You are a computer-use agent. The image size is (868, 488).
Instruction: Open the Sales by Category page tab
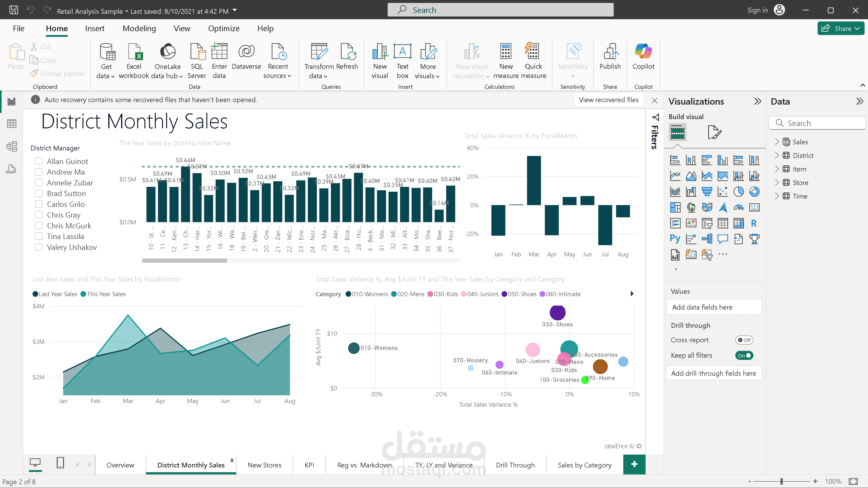[x=584, y=465]
